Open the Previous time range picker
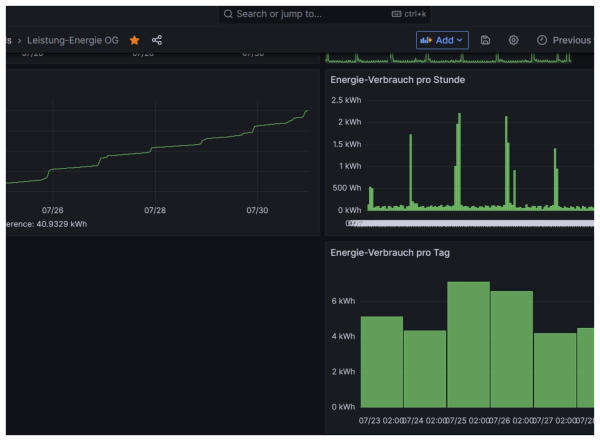 pos(571,40)
